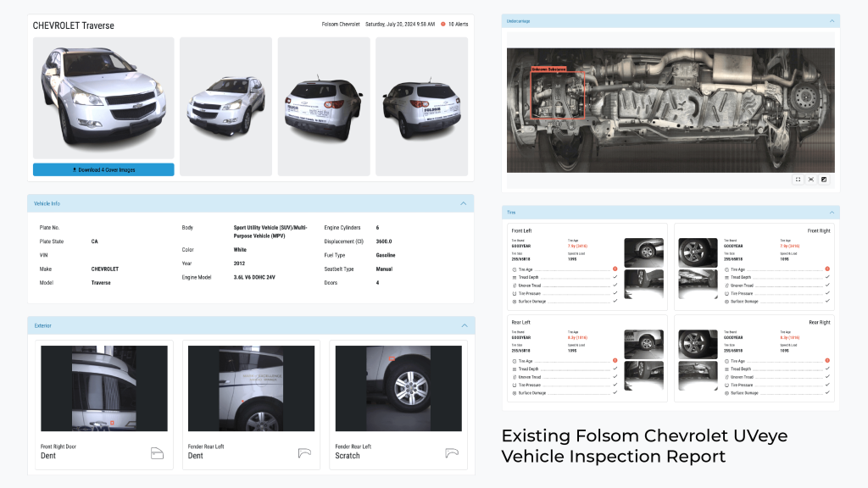Screen dimensions: 868x488
Task: Toggle the contrast icon for undercarriage image
Action: tap(824, 179)
